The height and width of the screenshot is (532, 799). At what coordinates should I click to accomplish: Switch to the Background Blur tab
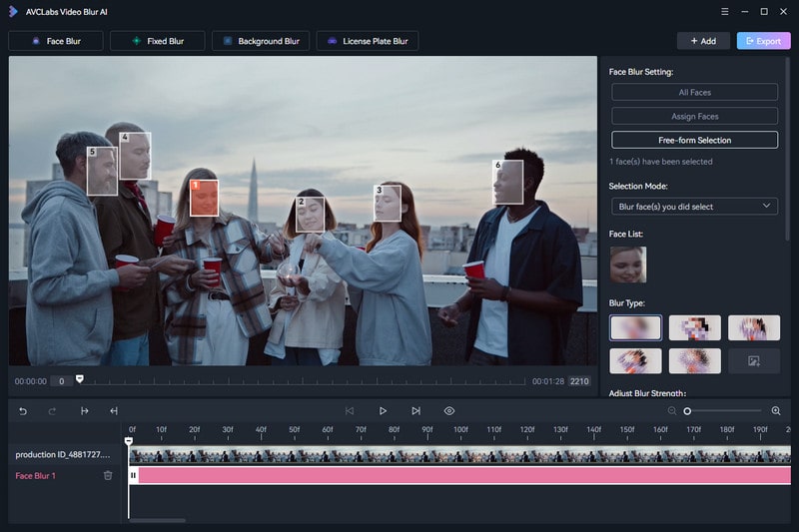261,41
